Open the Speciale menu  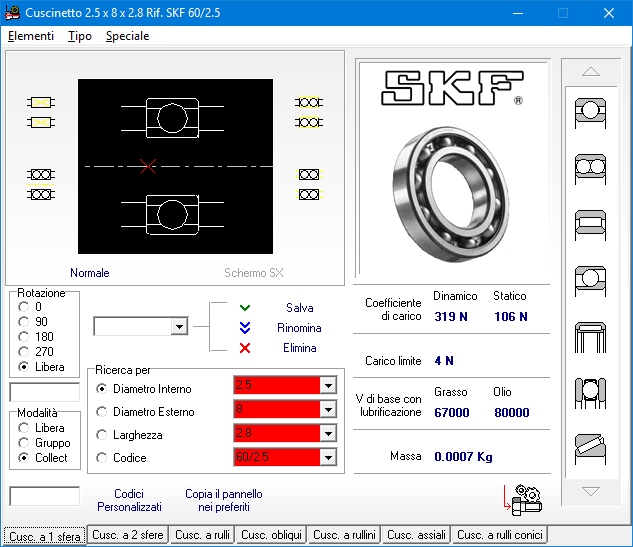click(128, 36)
